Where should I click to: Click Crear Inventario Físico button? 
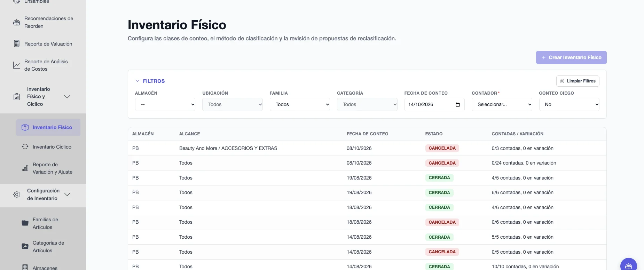coord(571,57)
